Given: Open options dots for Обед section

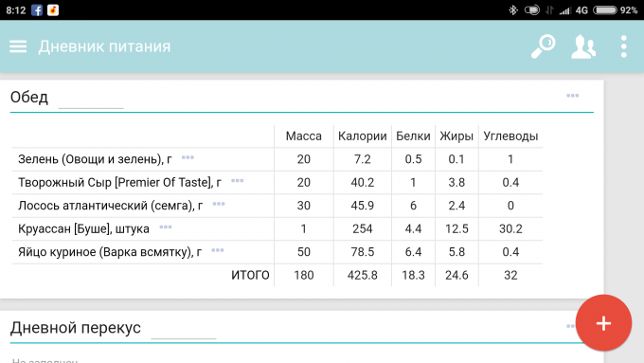Looking at the screenshot, I should tap(573, 96).
